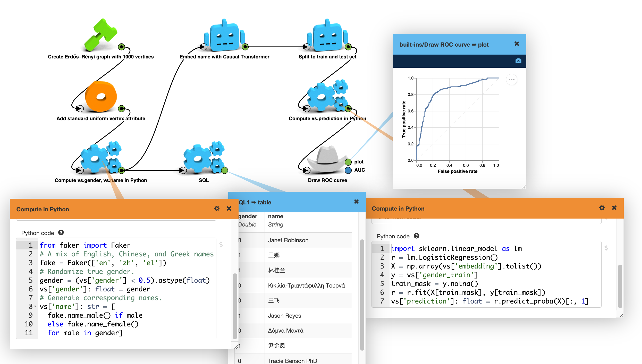Click the output plug of Create Erdős–Rényi graph box
The height and width of the screenshot is (364, 642).
coord(121,47)
